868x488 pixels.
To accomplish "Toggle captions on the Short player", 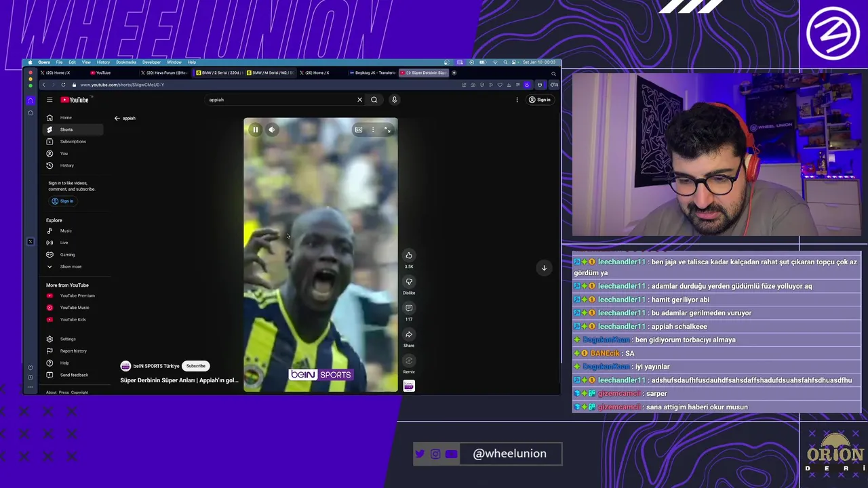I will pos(359,129).
